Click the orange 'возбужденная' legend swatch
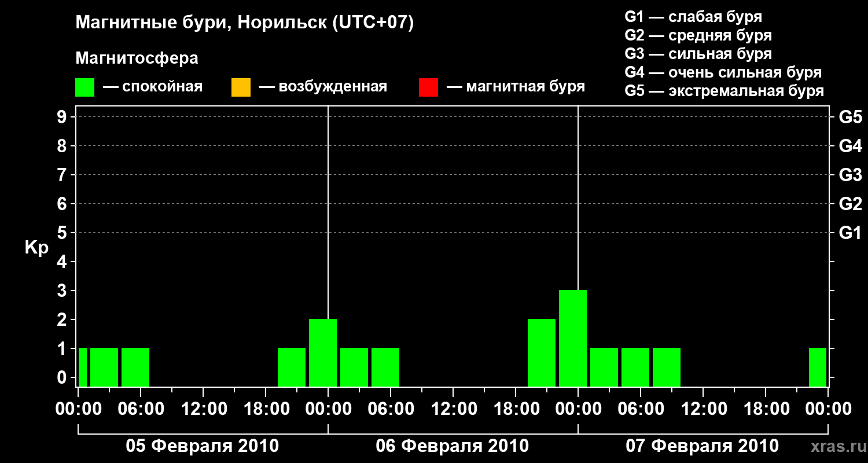This screenshot has width=868, height=463. [241, 87]
